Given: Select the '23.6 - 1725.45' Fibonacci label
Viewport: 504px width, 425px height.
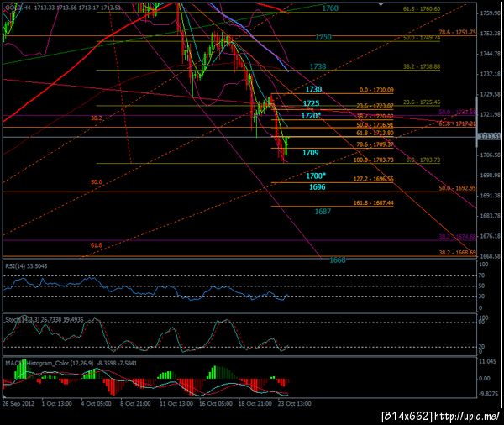Looking at the screenshot, I should (x=422, y=102).
